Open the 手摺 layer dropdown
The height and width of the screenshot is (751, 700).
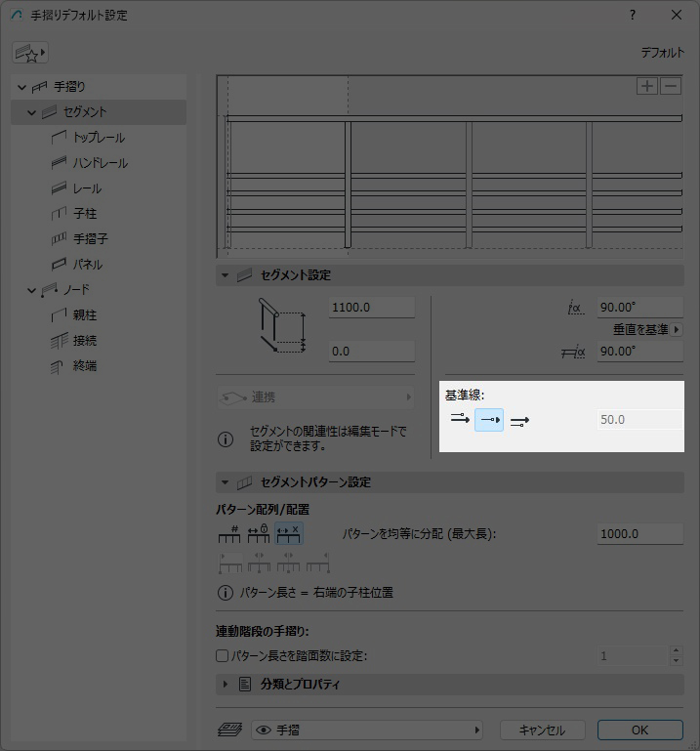[367, 730]
